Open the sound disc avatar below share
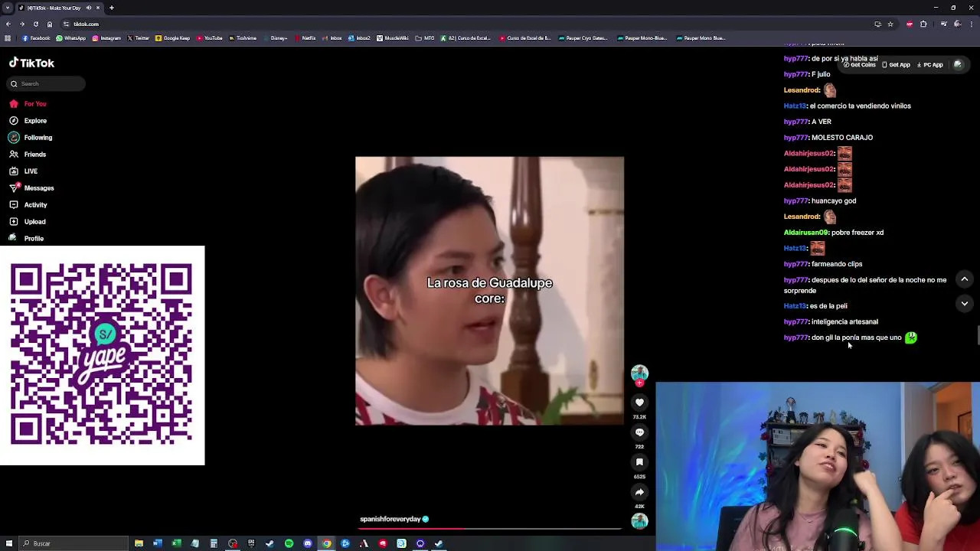The width and height of the screenshot is (980, 551). click(639, 521)
